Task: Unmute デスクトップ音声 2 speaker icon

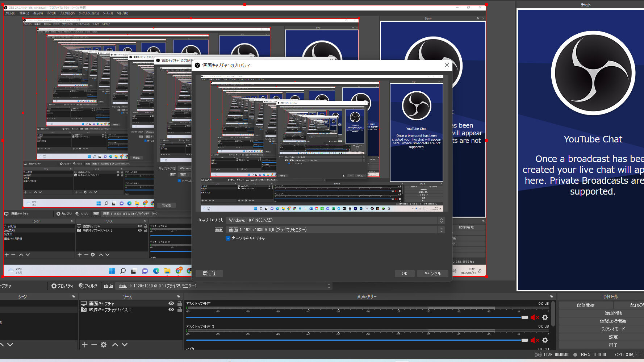Action: (x=535, y=340)
